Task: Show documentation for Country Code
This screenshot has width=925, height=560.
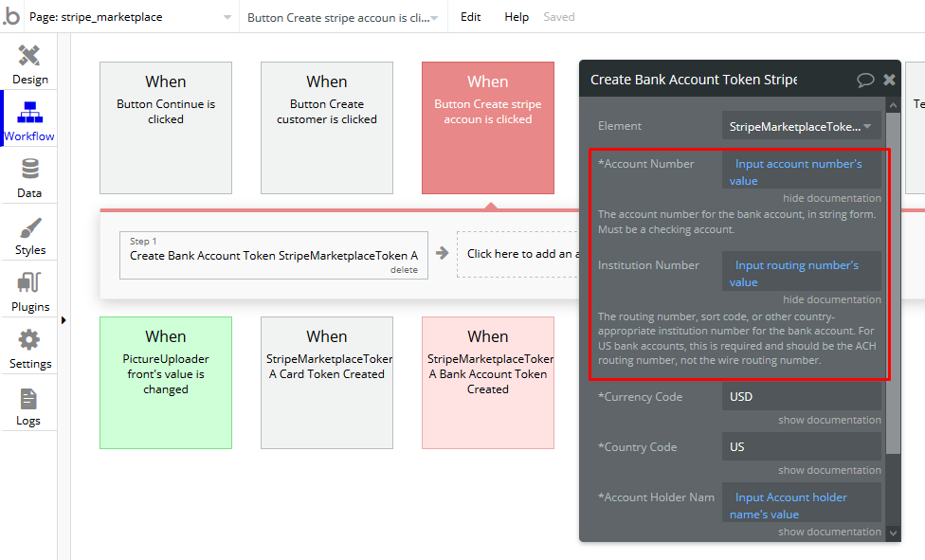Action: click(829, 470)
